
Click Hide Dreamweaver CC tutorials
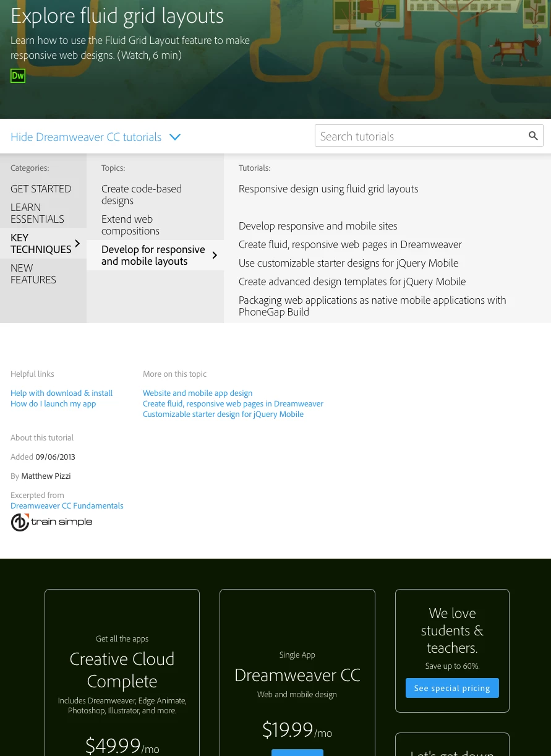pyautogui.click(x=86, y=137)
